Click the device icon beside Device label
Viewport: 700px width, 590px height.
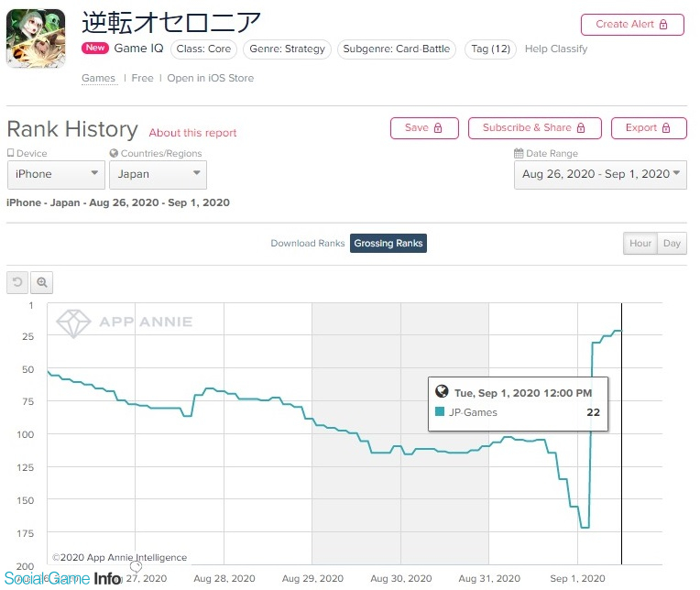click(11, 153)
